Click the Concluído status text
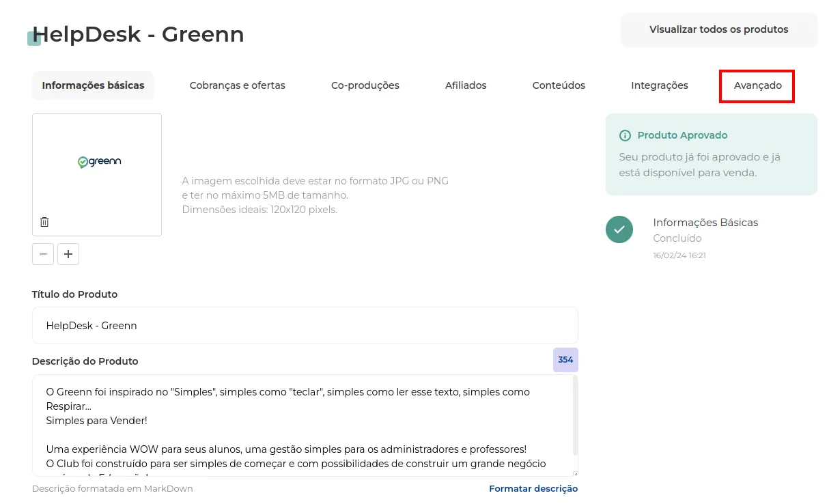Image resolution: width=829 pixels, height=504 pixels. (x=677, y=238)
